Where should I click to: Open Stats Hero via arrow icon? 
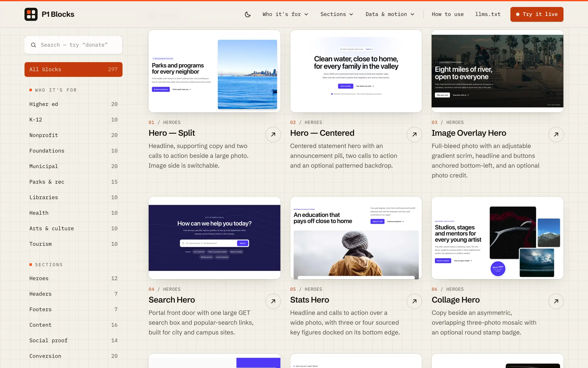[x=415, y=301]
